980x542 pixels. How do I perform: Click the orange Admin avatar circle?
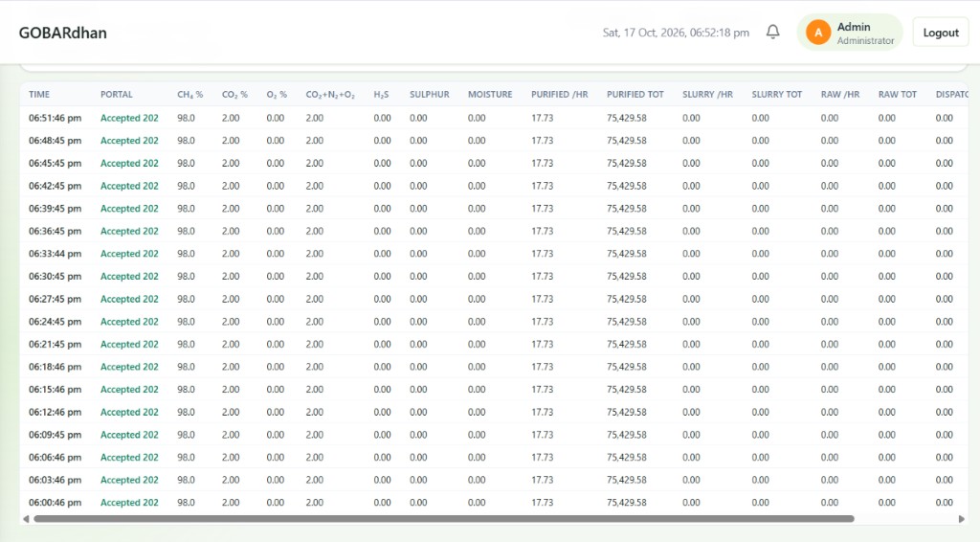pyautogui.click(x=817, y=33)
